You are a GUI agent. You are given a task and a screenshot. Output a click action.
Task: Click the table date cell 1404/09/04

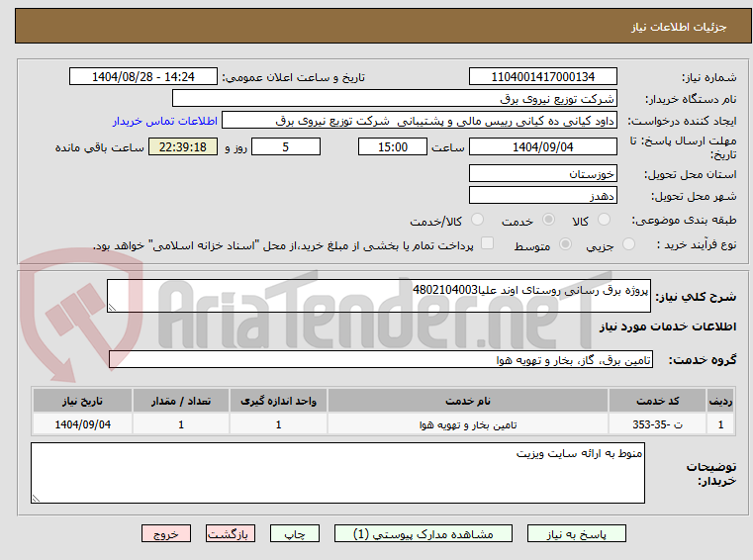pos(82,424)
